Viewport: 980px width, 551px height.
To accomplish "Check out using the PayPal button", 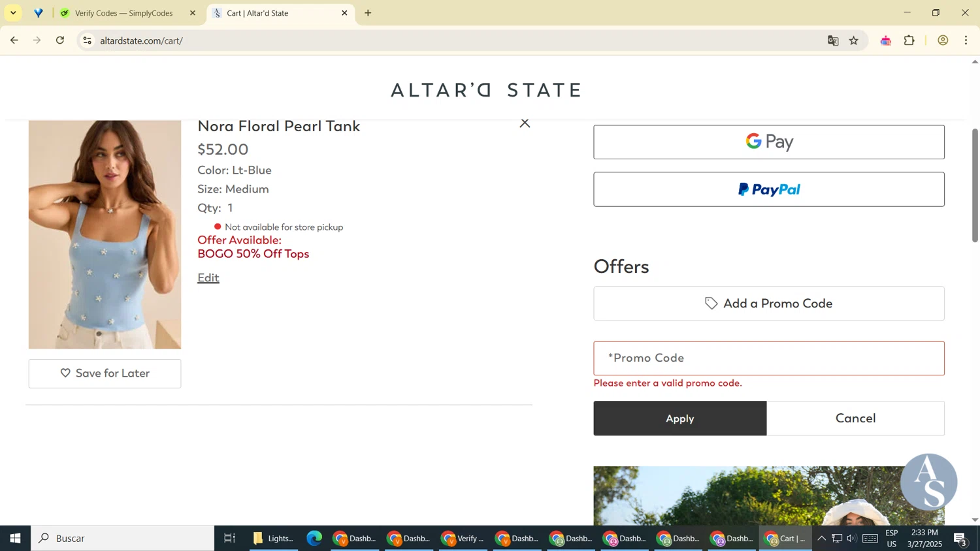I will (x=769, y=189).
